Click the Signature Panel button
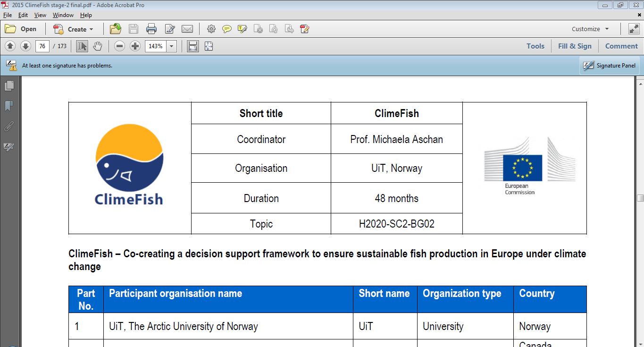The height and width of the screenshot is (347, 644). coord(610,66)
